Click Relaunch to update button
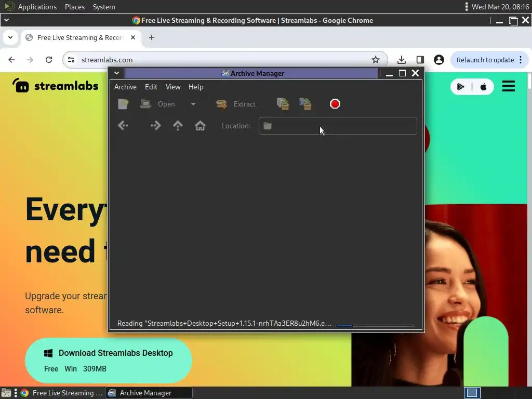Image resolution: width=532 pixels, height=399 pixels. [x=485, y=60]
